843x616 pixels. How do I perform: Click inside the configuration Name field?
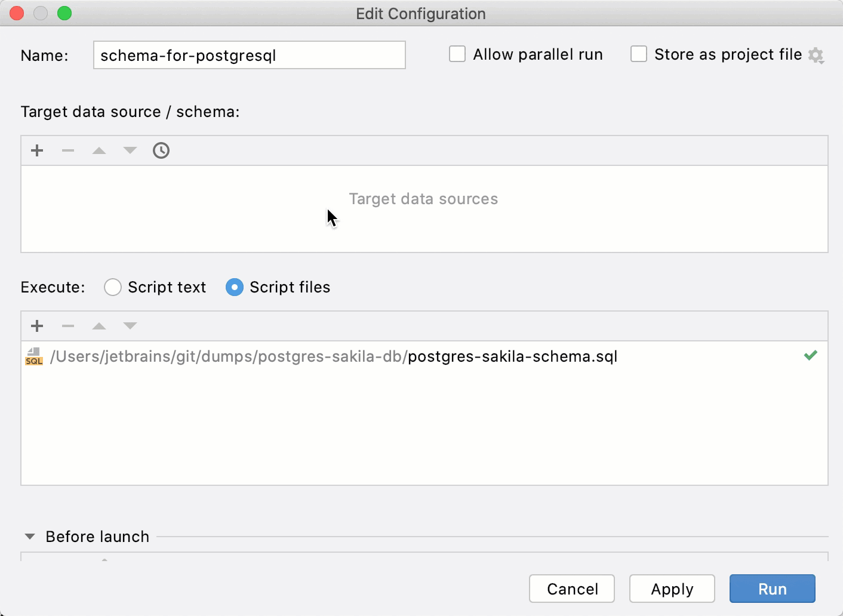[249, 55]
